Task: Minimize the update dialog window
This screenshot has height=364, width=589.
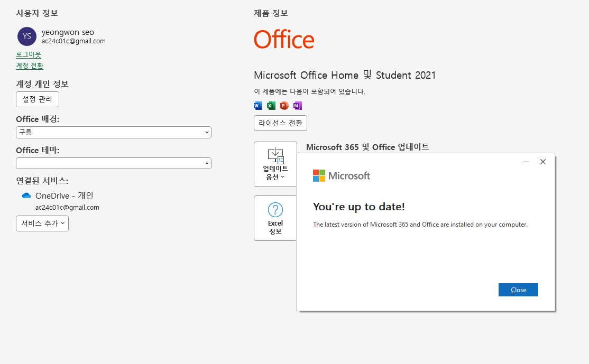Action: click(526, 162)
